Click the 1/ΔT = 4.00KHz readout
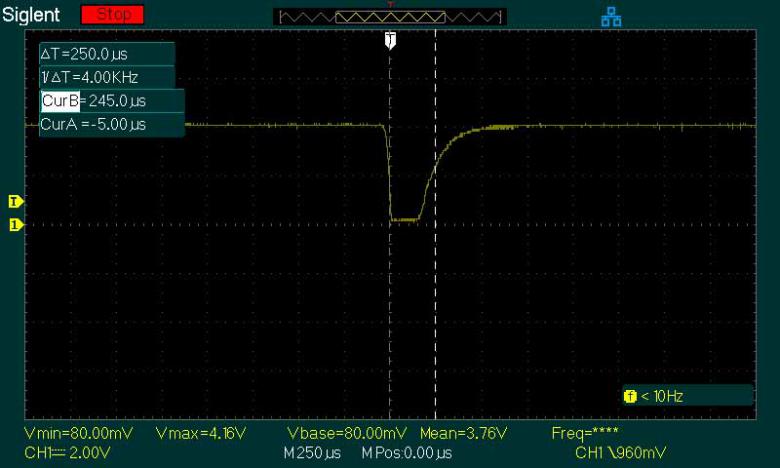The image size is (780, 468). pos(90,78)
